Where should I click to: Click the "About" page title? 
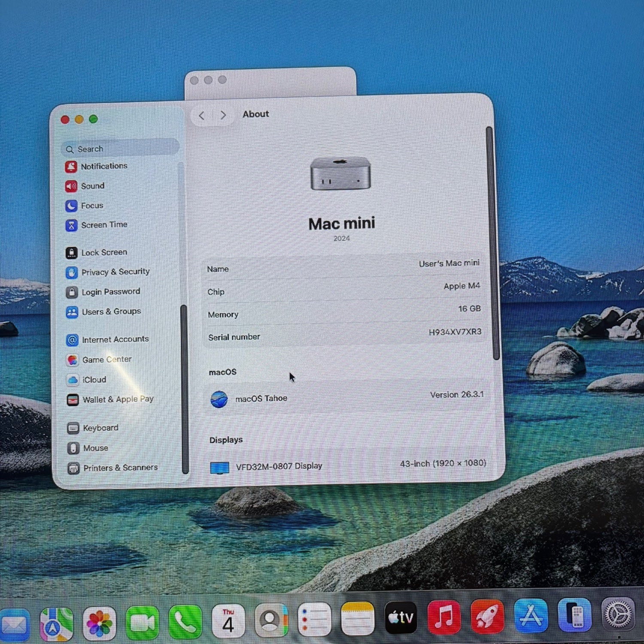click(256, 114)
